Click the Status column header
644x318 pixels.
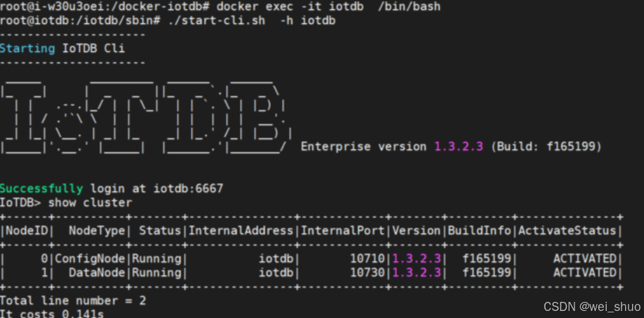(160, 230)
